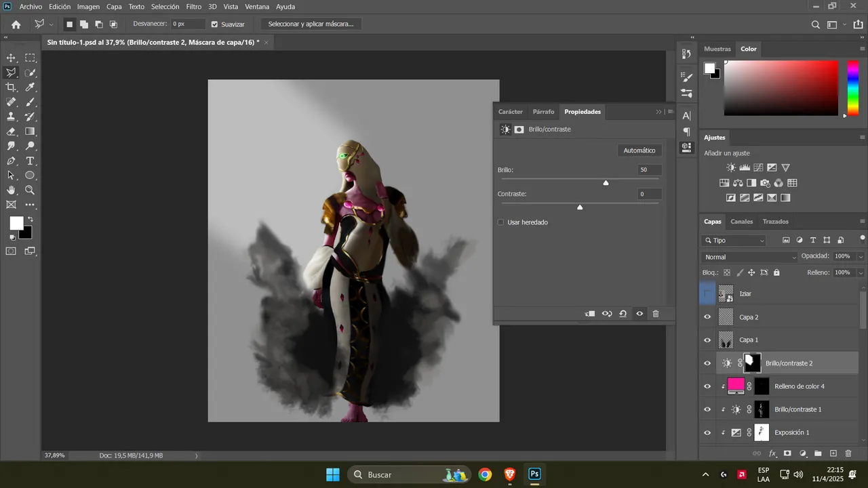Switch to the Muestras tab
The height and width of the screenshot is (488, 868).
pos(717,49)
